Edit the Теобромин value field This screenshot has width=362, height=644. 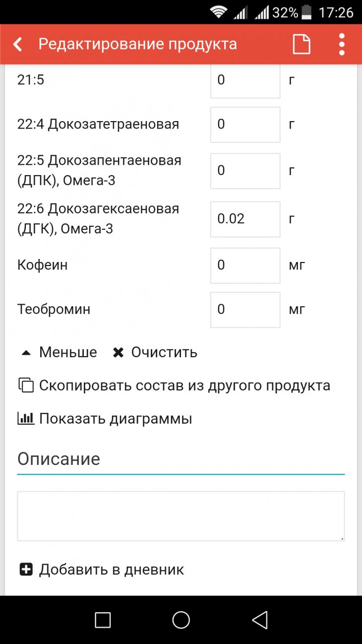[x=245, y=310]
